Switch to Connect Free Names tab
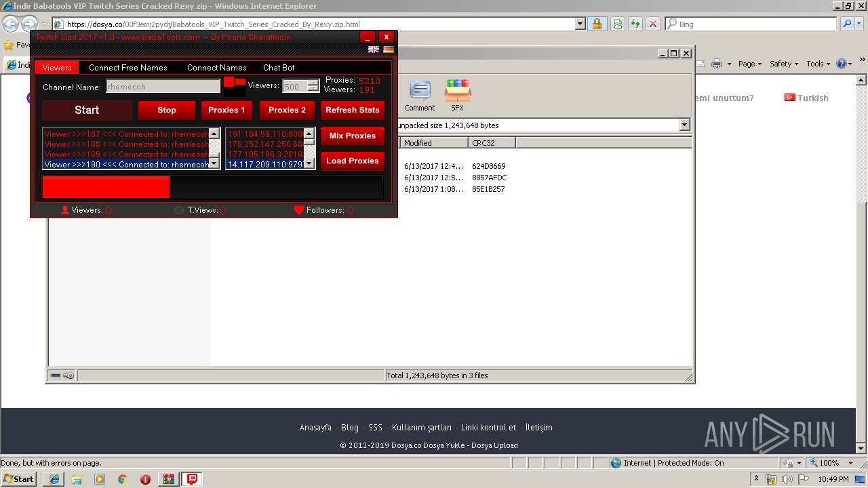 [x=128, y=68]
